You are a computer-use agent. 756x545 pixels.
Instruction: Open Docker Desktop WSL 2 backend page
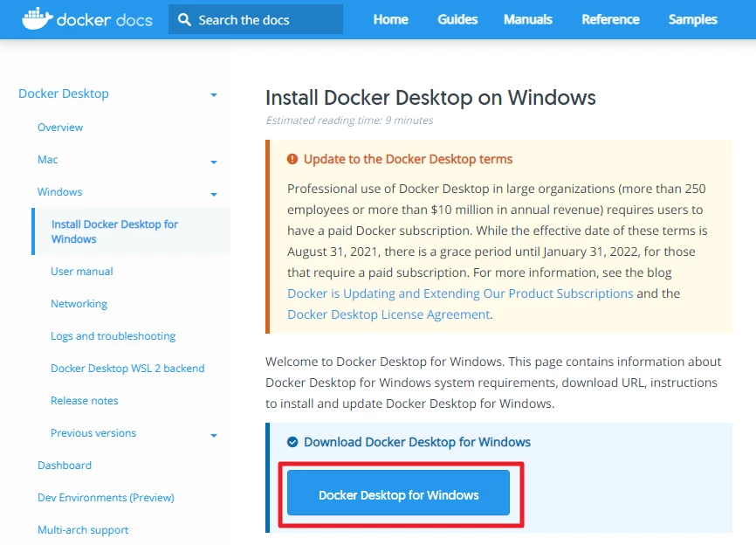(x=127, y=369)
